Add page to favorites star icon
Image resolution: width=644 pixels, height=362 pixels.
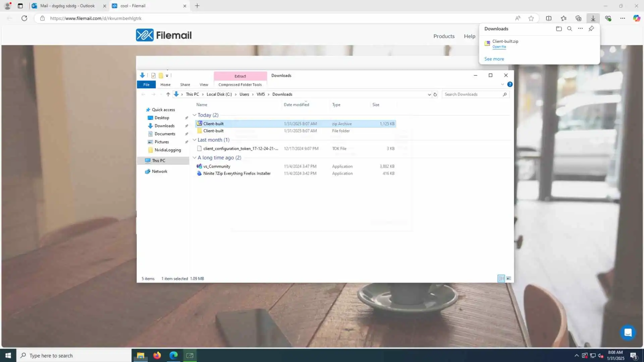click(531, 18)
